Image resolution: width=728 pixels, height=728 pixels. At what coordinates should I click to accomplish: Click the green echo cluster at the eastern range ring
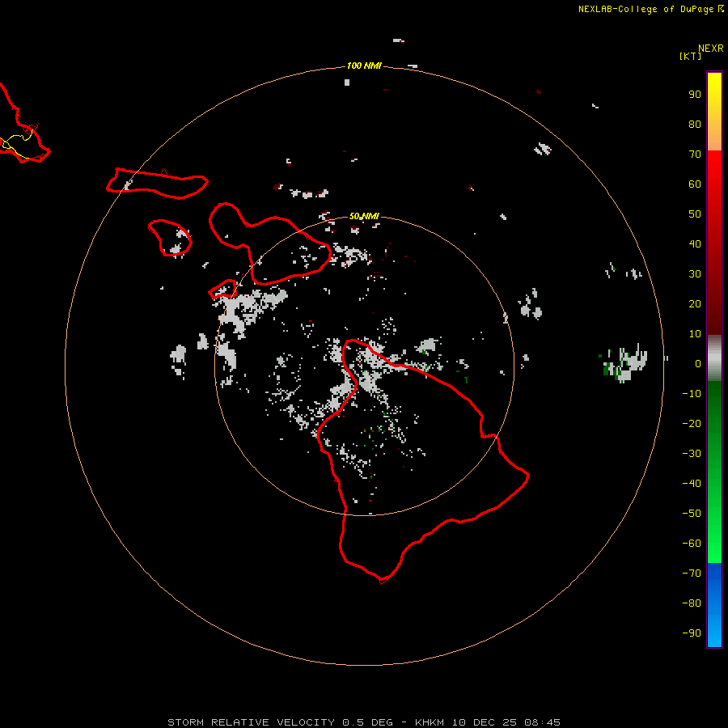(623, 363)
